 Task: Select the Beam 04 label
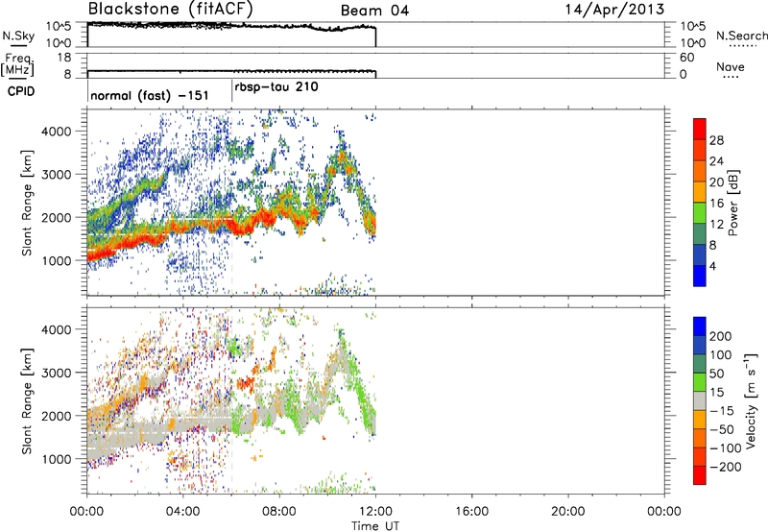(374, 11)
